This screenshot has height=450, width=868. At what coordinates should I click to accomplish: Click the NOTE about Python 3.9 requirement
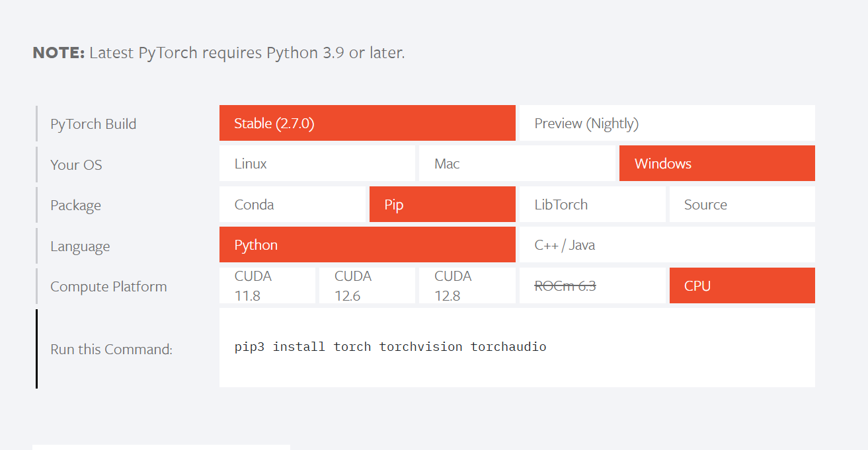pyautogui.click(x=219, y=53)
